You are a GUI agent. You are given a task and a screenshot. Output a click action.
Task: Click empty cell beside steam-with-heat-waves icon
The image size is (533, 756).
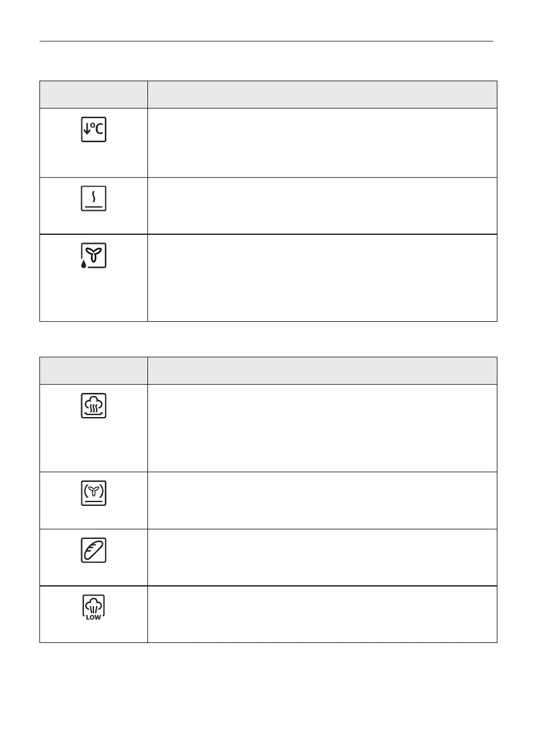tap(321, 427)
